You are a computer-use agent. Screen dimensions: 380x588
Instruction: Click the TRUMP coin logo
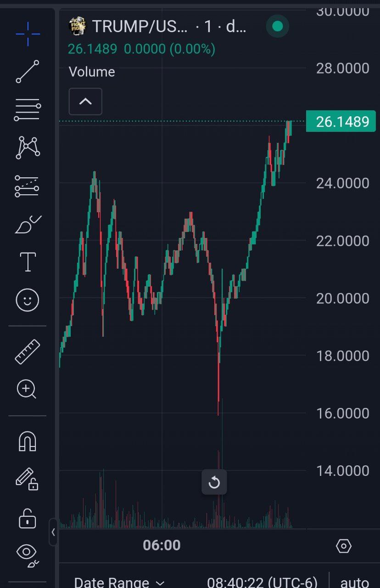(77, 26)
